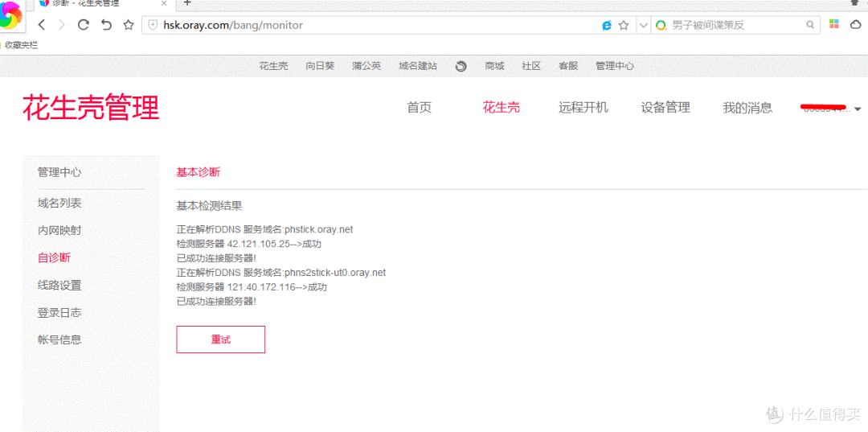Click the 基本检测结果 heading

point(209,206)
